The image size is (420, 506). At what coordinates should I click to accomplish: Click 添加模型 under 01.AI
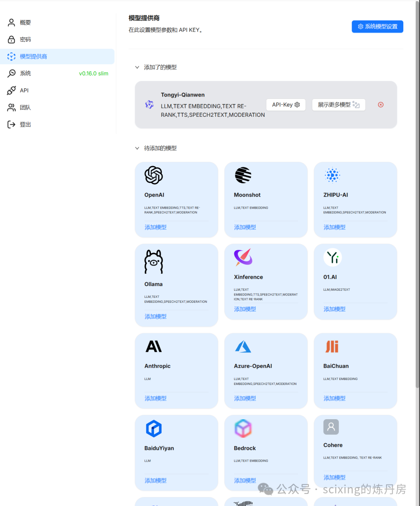click(x=334, y=309)
